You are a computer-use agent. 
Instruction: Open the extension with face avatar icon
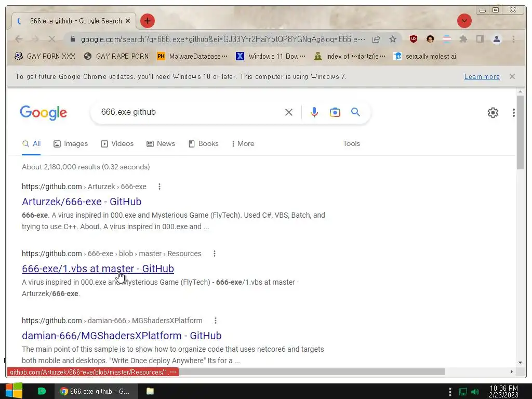(430, 39)
